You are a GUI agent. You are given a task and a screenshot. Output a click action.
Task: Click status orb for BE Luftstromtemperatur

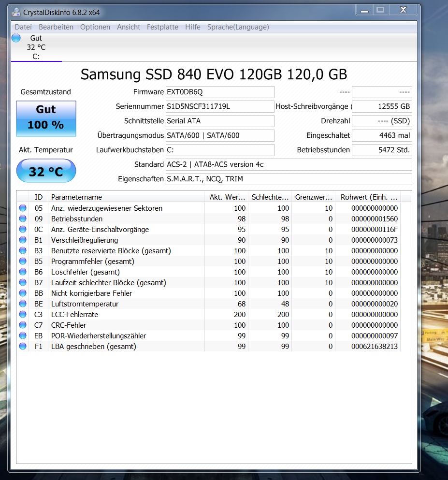[x=23, y=304]
